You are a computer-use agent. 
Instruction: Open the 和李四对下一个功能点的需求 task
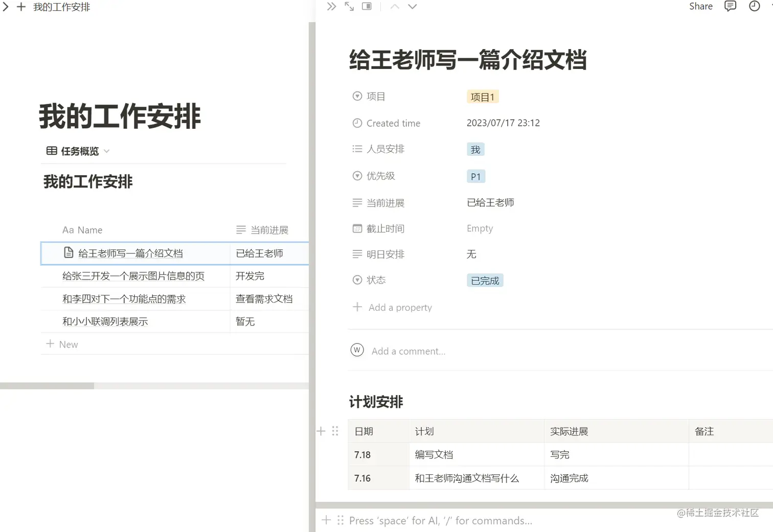tap(124, 299)
